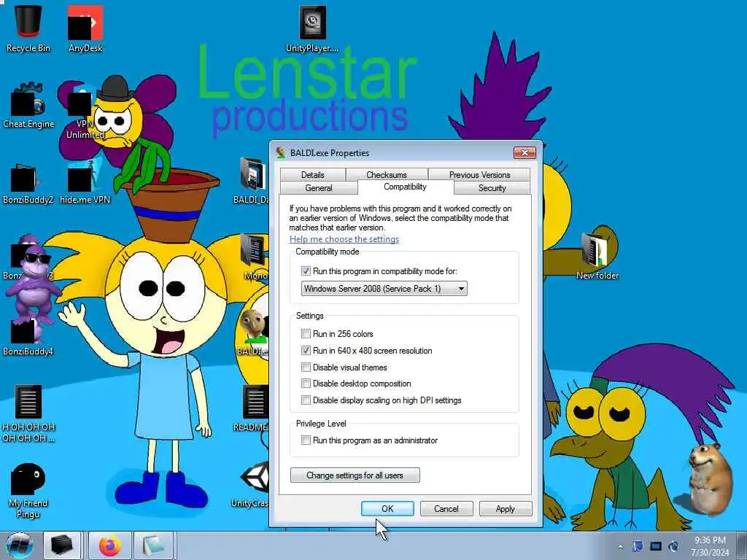
Task: Select the Compatibility tab
Action: tap(405, 187)
